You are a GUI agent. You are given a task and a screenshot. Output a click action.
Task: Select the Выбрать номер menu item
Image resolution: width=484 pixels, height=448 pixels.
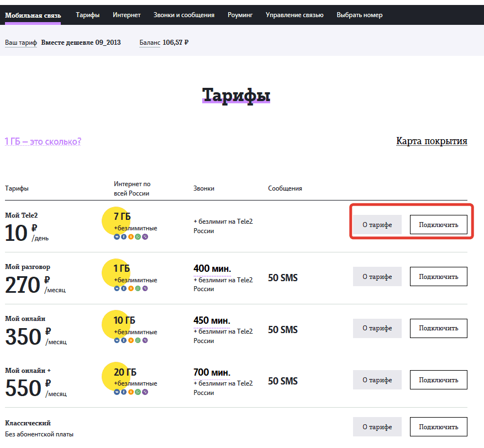coord(359,15)
